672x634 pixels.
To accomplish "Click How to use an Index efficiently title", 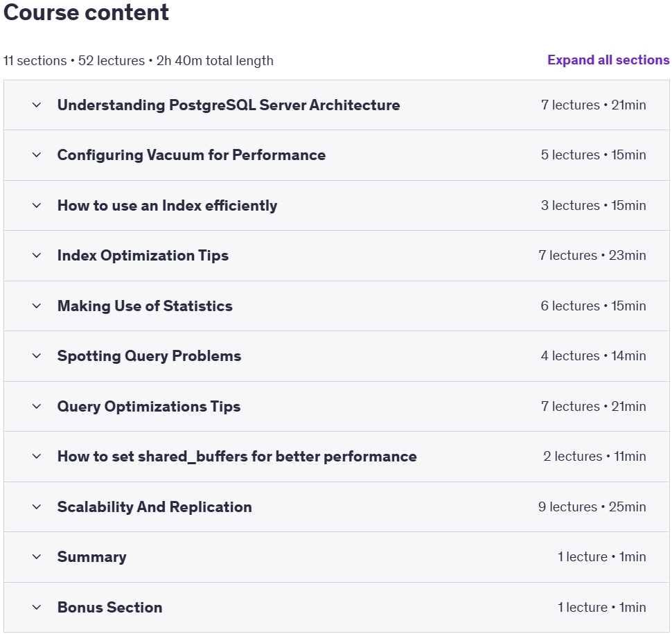I will click(167, 206).
